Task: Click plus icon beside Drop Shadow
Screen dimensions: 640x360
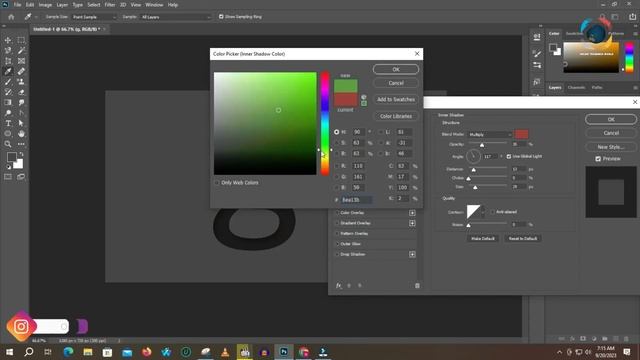Action: point(412,254)
